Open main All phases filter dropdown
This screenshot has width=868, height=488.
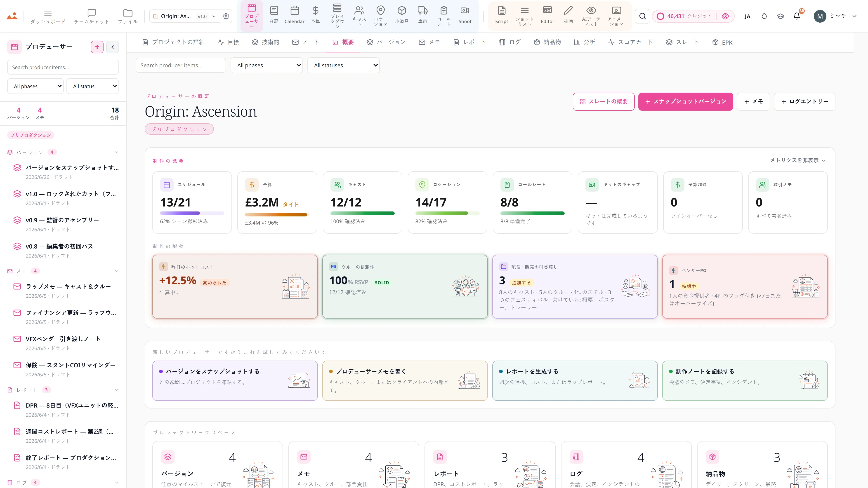click(267, 65)
